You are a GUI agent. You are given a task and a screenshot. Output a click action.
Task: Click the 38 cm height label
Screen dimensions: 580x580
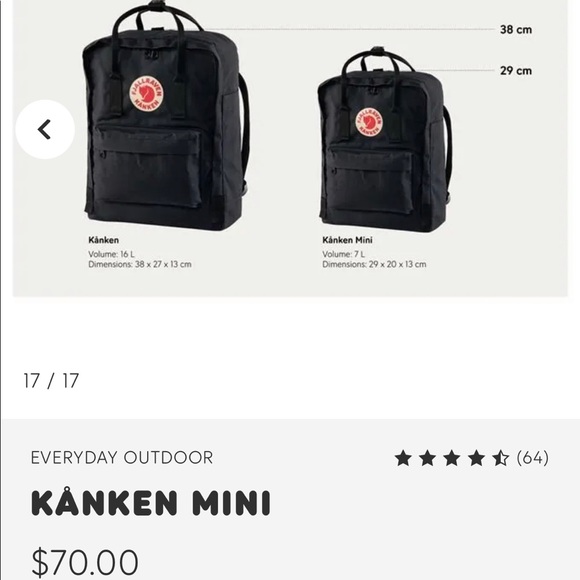point(516,30)
